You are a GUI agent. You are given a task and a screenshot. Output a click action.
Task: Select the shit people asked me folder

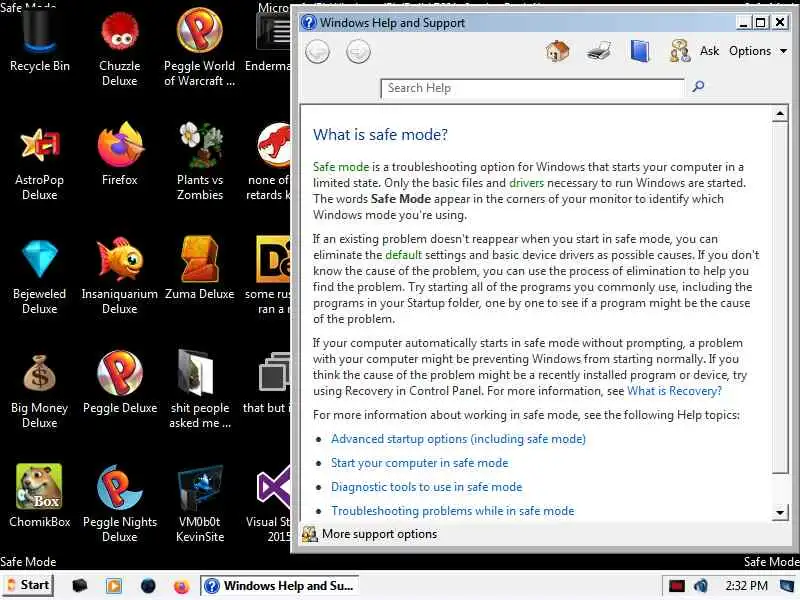click(199, 390)
